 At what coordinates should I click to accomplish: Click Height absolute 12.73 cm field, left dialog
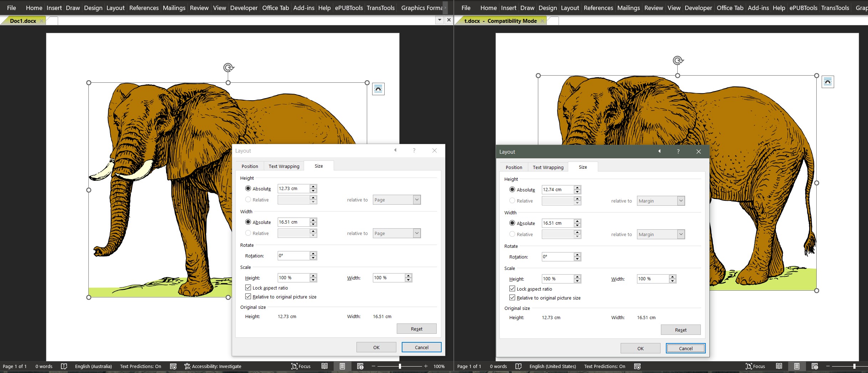tap(294, 188)
